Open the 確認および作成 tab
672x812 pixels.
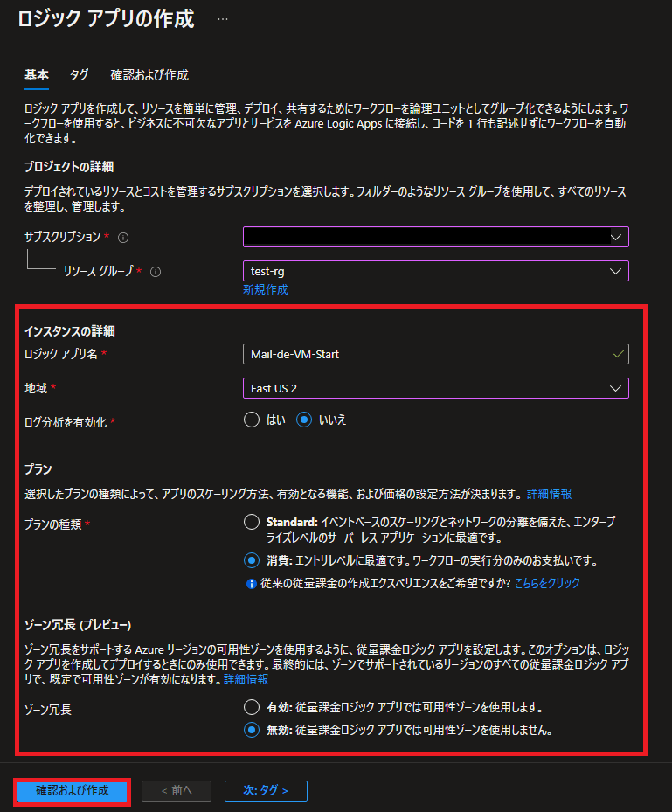[x=149, y=75]
